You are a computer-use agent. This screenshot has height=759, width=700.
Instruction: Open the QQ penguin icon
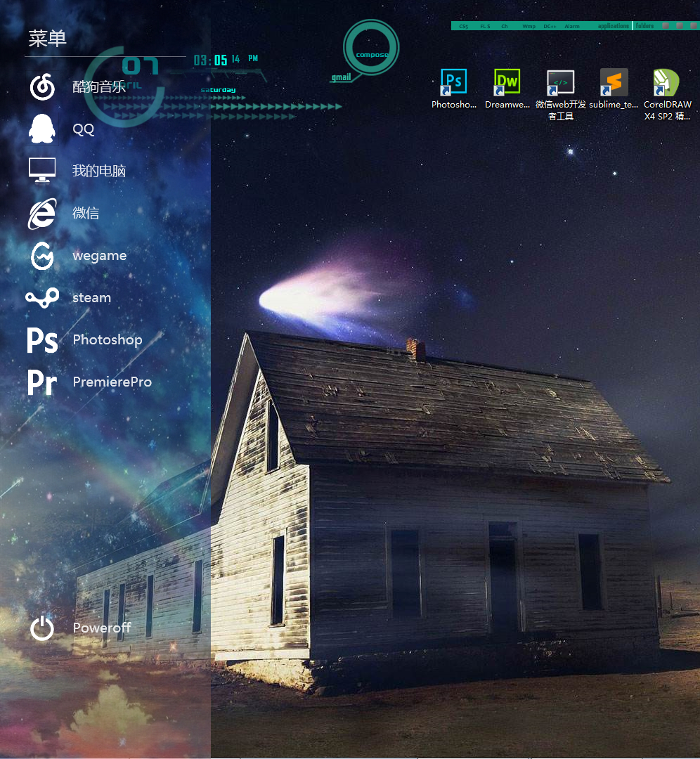(42, 129)
